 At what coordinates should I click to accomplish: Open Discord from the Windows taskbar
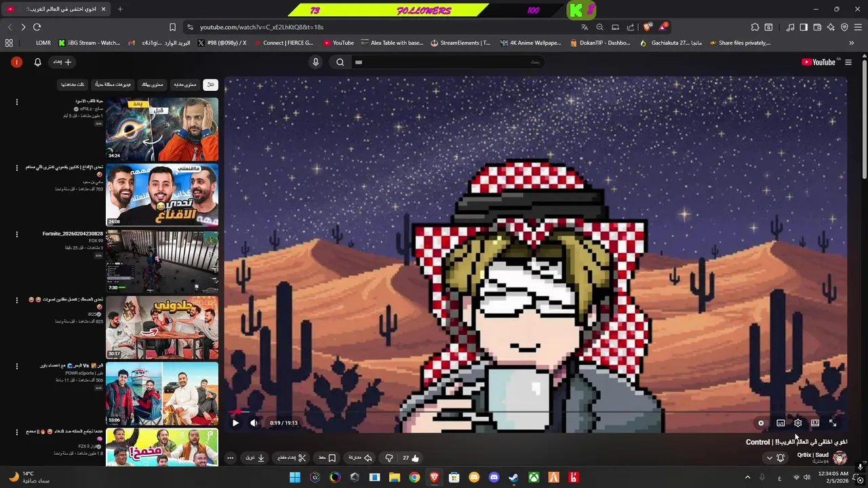(494, 477)
